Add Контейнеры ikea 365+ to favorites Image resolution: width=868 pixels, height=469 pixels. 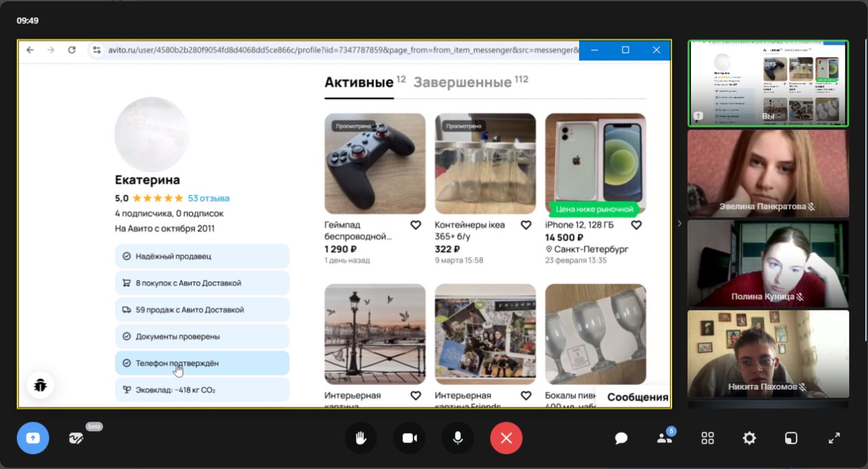coord(526,225)
